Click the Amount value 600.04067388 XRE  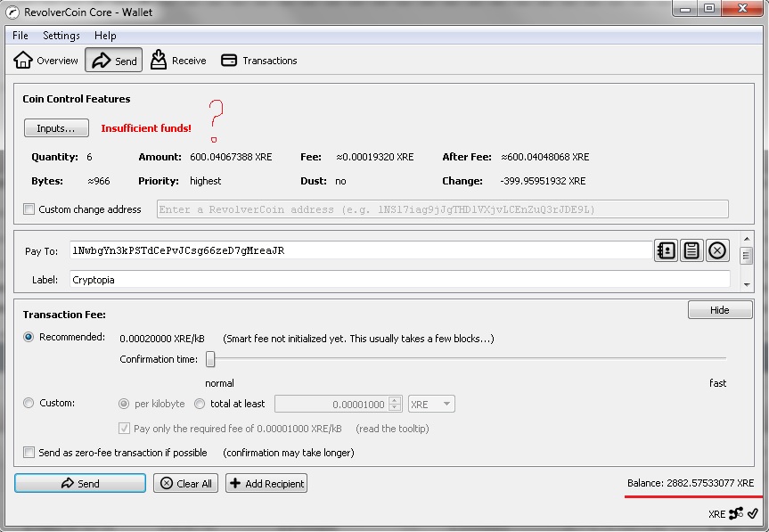pyautogui.click(x=231, y=157)
